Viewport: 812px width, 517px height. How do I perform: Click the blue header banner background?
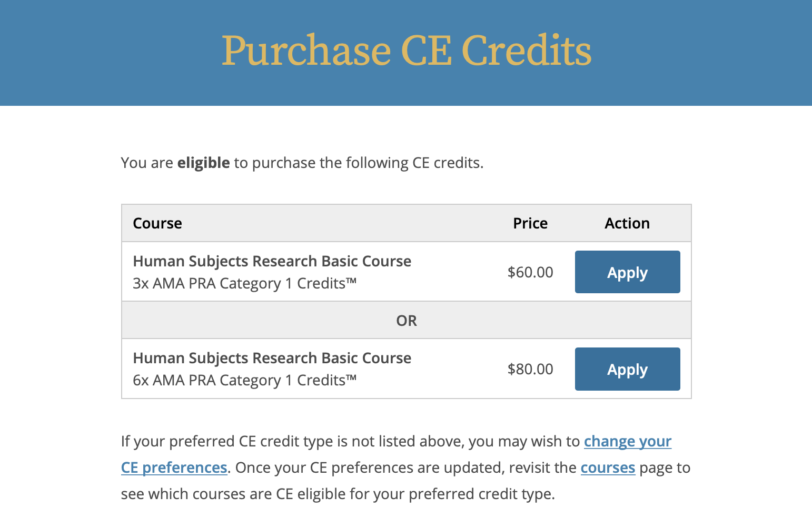click(x=105, y=53)
